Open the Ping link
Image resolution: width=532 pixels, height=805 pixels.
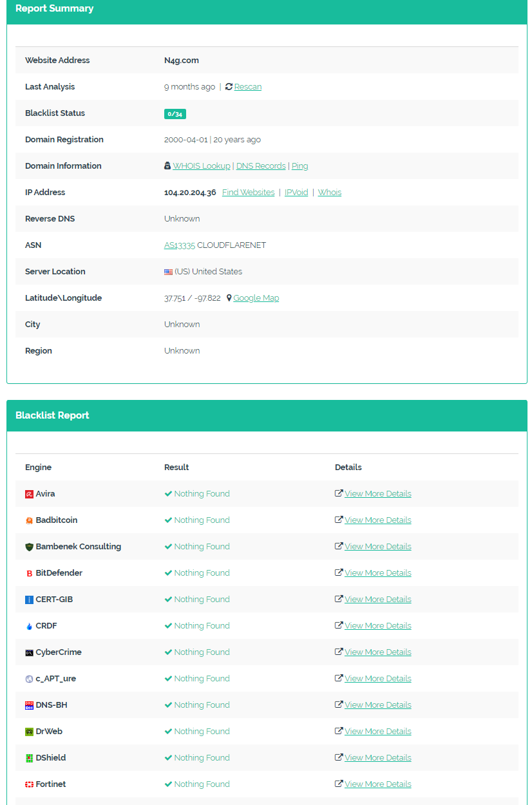click(300, 166)
